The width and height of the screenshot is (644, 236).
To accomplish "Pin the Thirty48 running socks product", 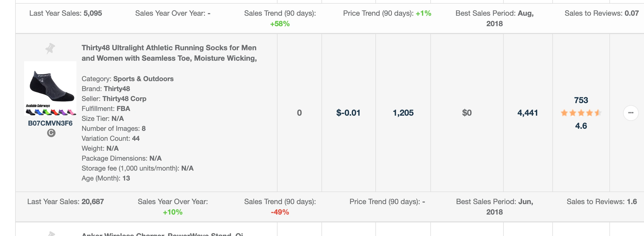I will 50,48.
